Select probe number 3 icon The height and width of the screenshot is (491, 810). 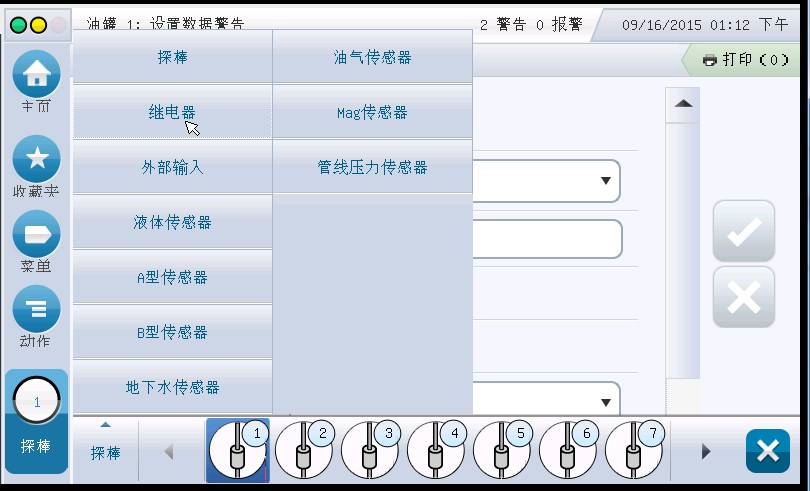click(370, 450)
